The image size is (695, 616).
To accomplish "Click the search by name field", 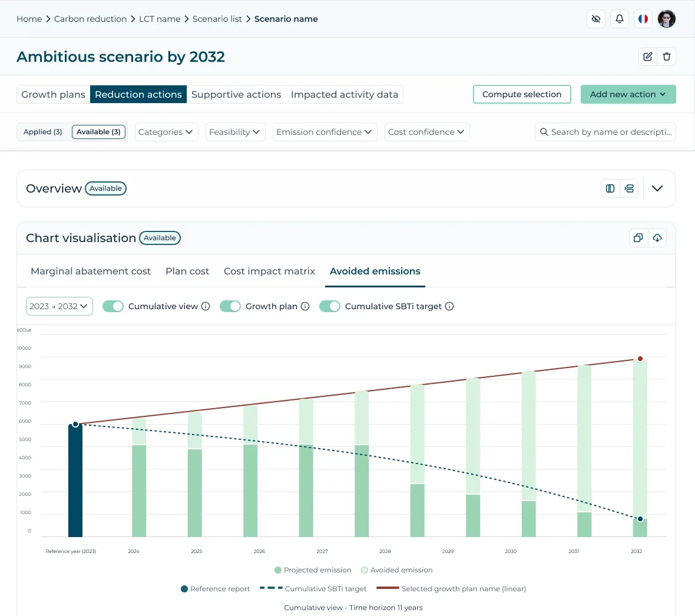I will (605, 132).
